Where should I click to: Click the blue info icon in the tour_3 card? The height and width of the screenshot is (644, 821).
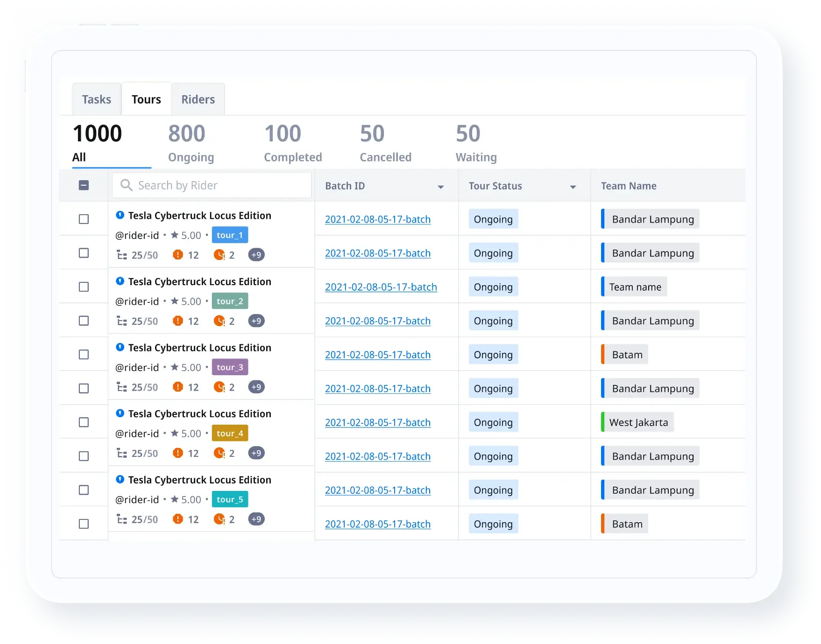tap(120, 347)
